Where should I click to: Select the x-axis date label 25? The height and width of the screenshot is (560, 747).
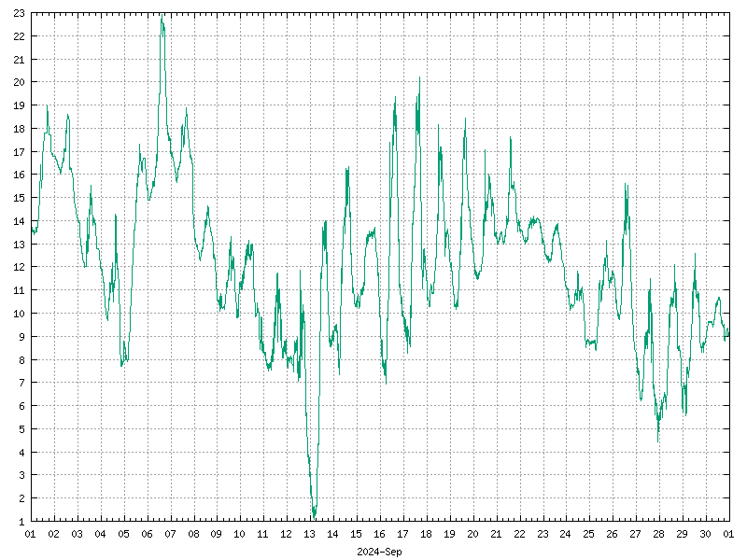[x=588, y=534]
